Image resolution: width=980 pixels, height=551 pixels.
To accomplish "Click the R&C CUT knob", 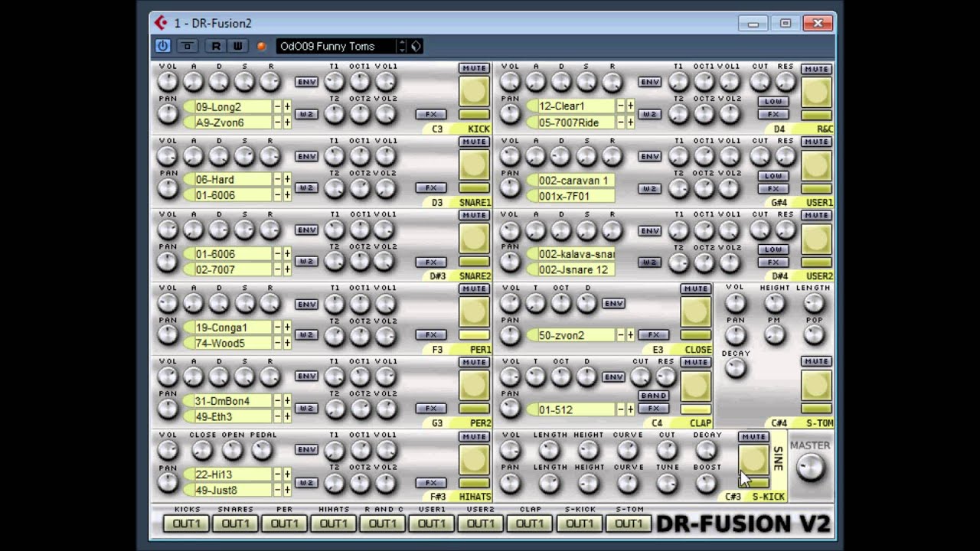I will tap(759, 82).
